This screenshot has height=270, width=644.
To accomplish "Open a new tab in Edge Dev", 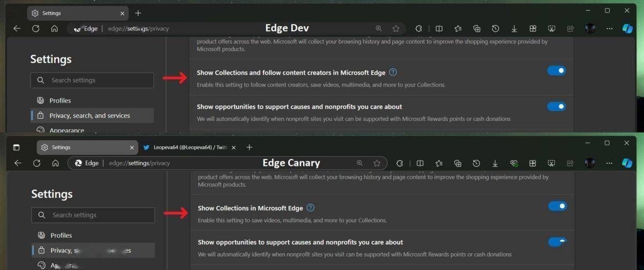I will tap(138, 12).
